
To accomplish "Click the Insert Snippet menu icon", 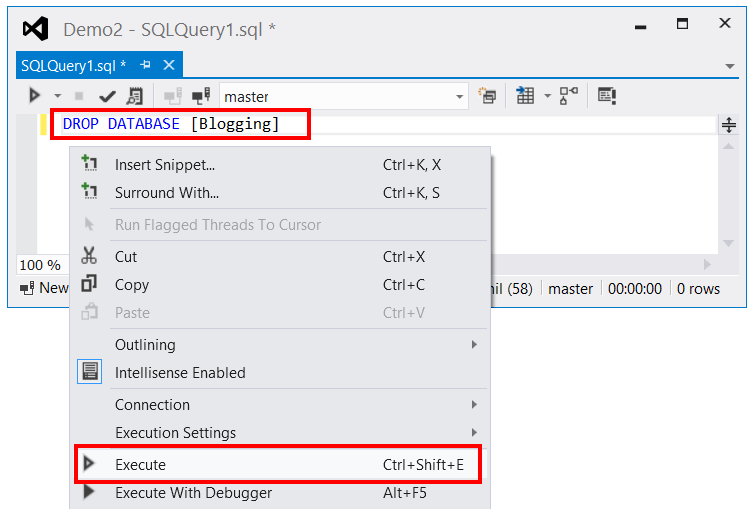I will pyautogui.click(x=90, y=164).
